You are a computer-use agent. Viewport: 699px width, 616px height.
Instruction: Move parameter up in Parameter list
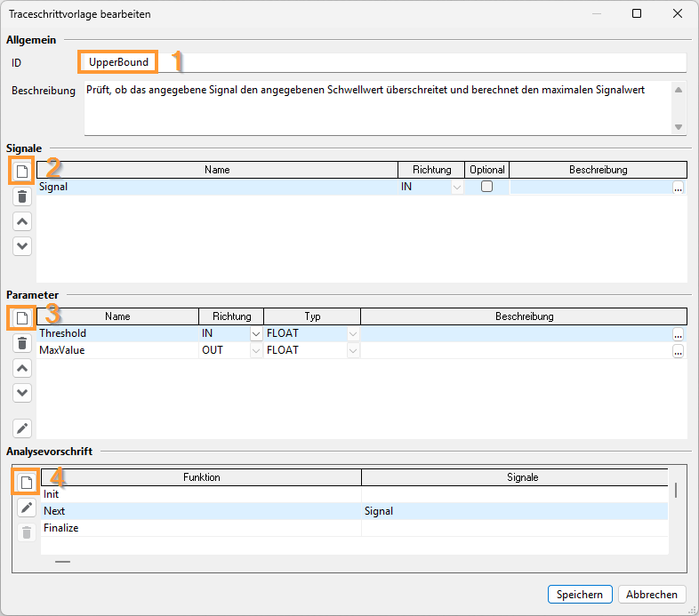pos(22,368)
